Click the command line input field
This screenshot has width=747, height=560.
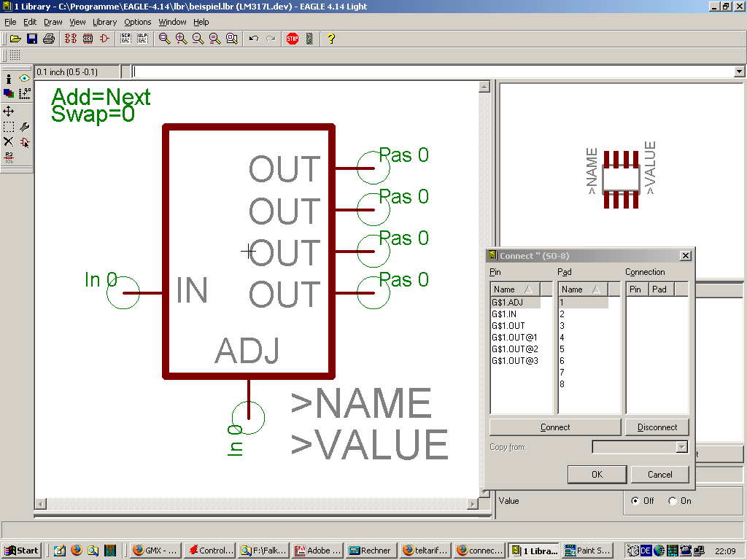coord(433,72)
